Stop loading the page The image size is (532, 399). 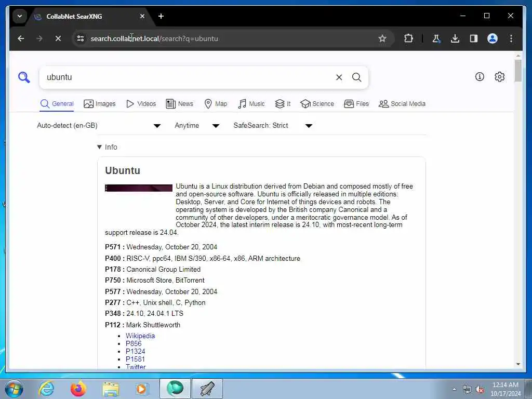[58, 38]
